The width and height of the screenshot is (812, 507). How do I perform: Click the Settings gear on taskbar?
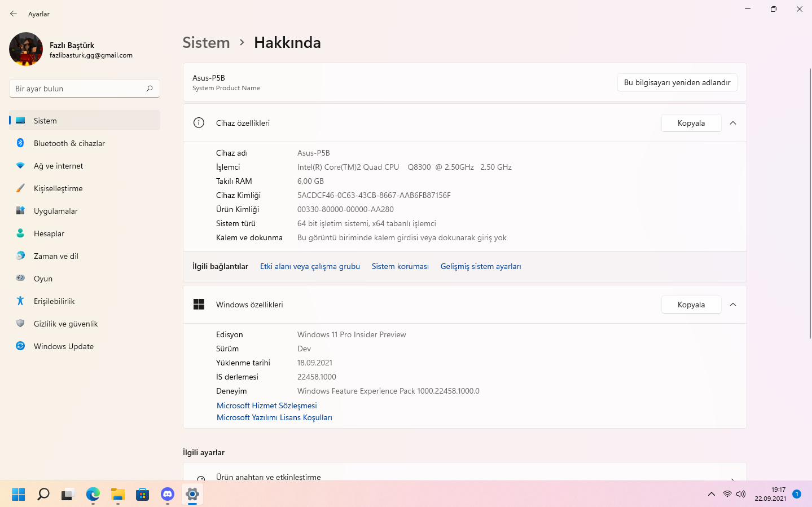(x=192, y=495)
